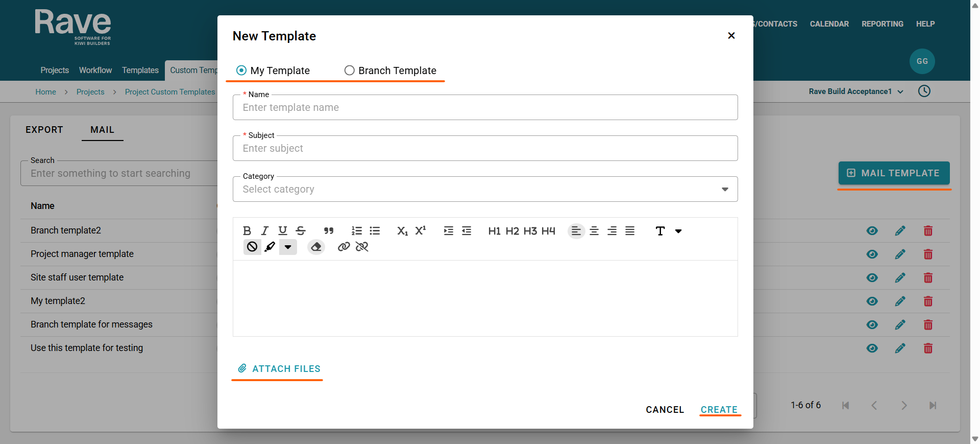
Task: Switch to the EXPORT tab
Action: [x=44, y=130]
